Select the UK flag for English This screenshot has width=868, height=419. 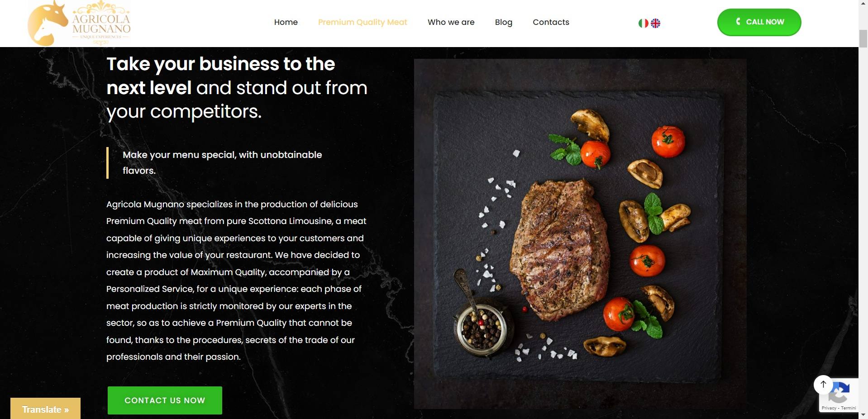pos(655,23)
